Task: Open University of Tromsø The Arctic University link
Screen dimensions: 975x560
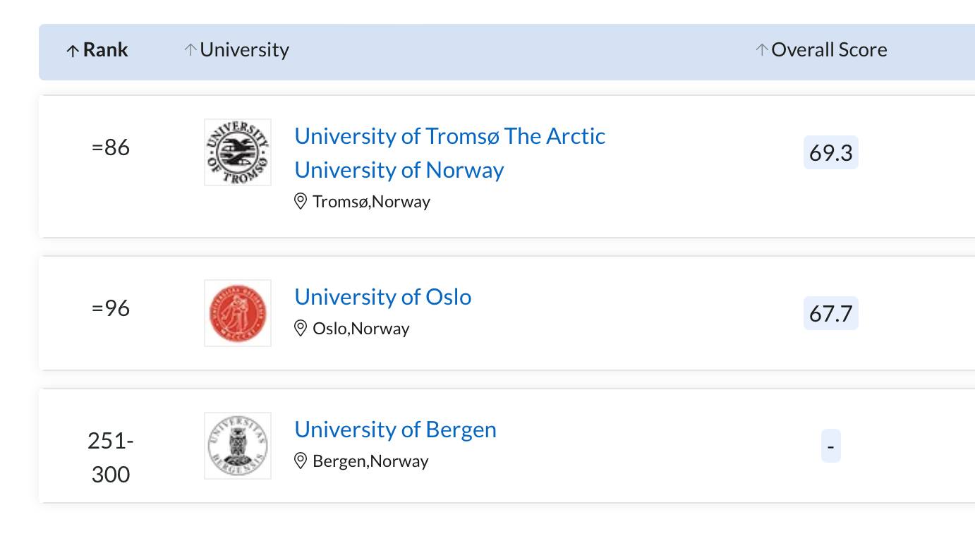Action: [x=450, y=153]
